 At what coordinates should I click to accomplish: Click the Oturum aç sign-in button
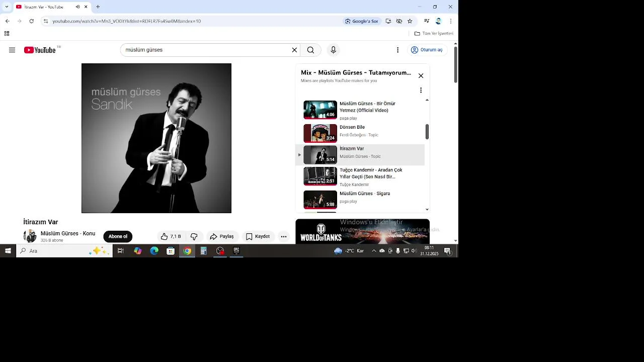(427, 50)
